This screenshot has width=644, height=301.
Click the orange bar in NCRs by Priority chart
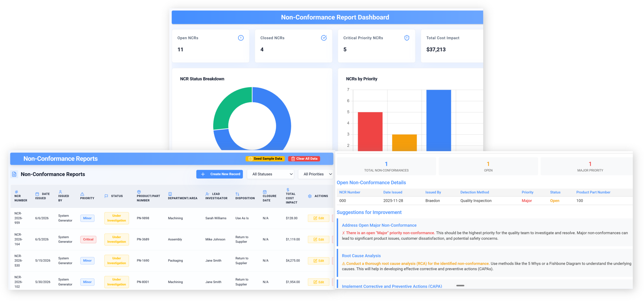point(404,142)
